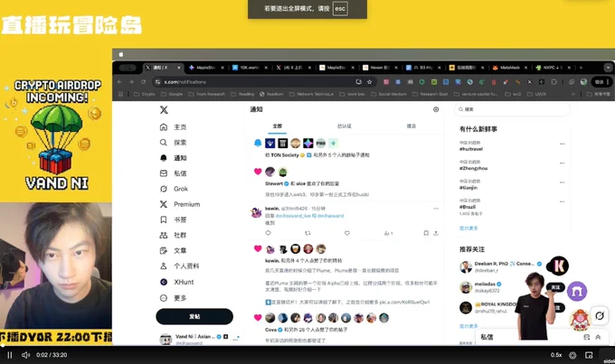The width and height of the screenshot is (615, 364).
Task: Click view count icon on kewin's post
Action: (388, 233)
